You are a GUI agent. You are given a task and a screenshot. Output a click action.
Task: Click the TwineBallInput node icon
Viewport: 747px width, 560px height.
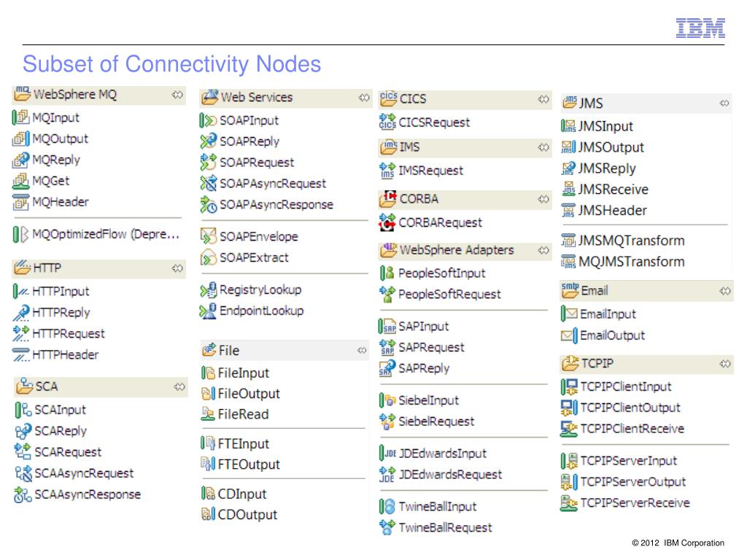point(387,506)
